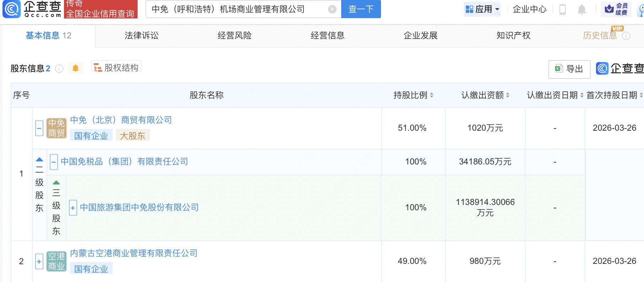
Task: Click the orange bell monitor icon
Action: pos(75,68)
